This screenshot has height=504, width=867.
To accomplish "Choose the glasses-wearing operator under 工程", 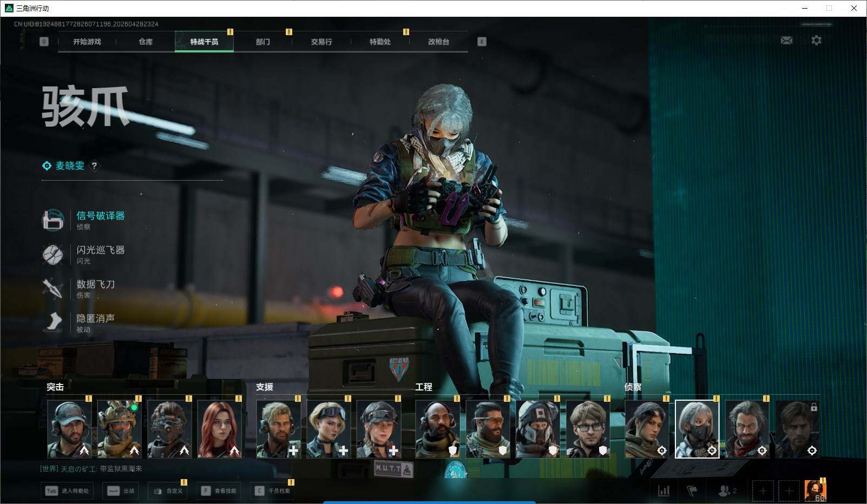I will coord(588,429).
